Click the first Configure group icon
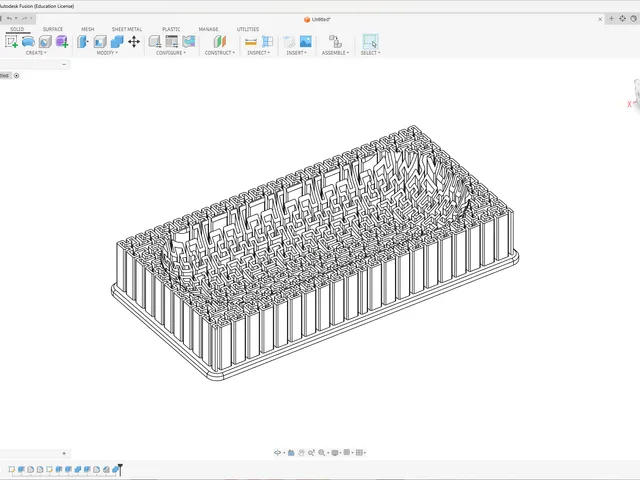 [x=155, y=42]
